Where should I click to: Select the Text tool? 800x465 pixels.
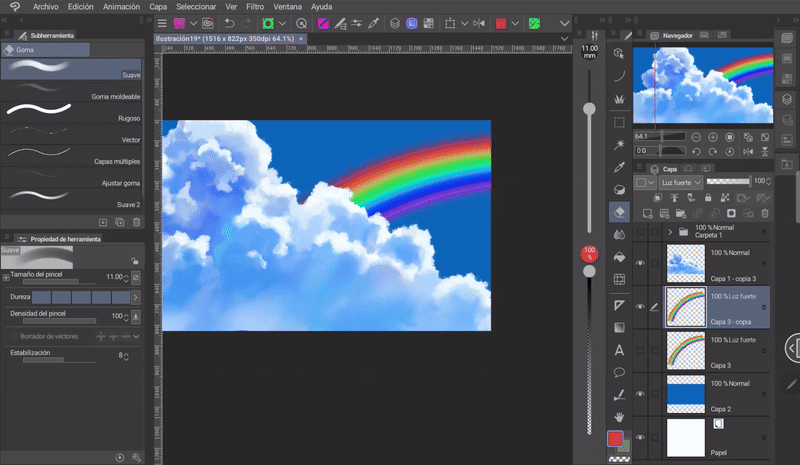pos(619,349)
